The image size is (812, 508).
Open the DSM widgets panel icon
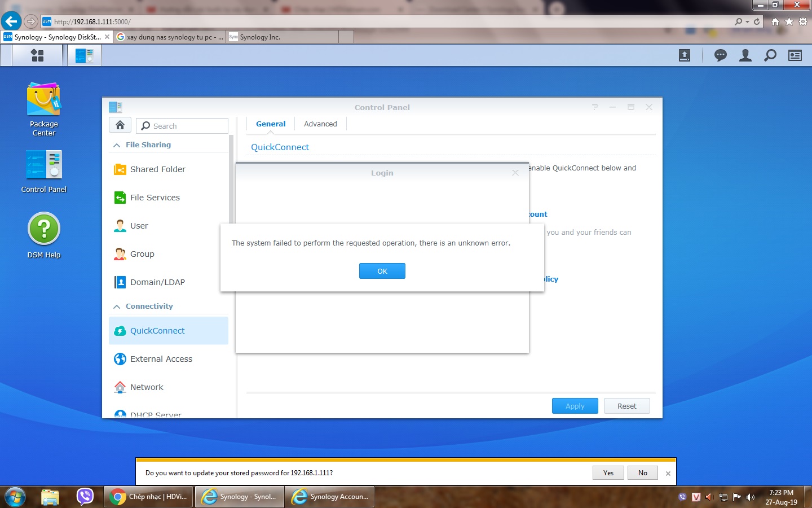coord(795,55)
